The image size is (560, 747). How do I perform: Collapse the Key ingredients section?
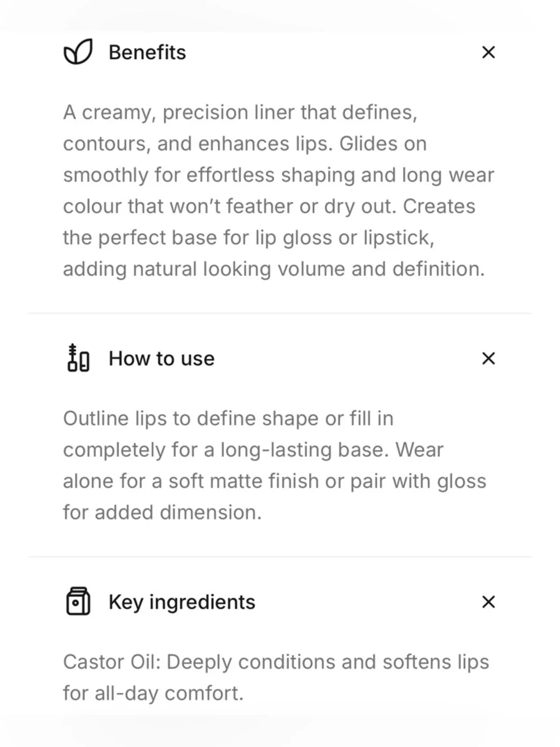[488, 602]
